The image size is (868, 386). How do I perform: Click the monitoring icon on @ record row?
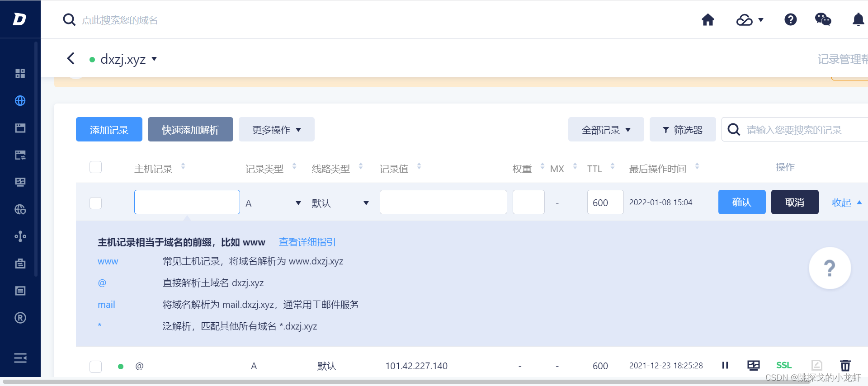(754, 365)
